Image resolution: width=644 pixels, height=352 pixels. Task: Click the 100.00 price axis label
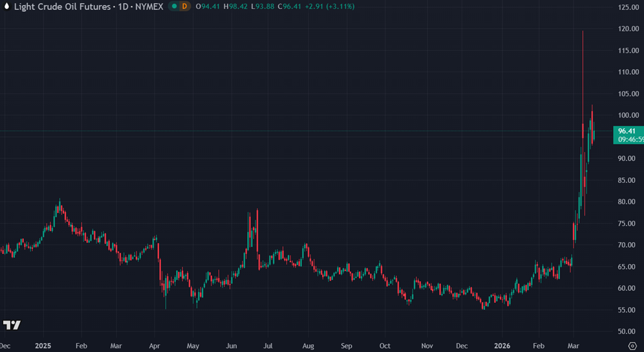tap(628, 115)
